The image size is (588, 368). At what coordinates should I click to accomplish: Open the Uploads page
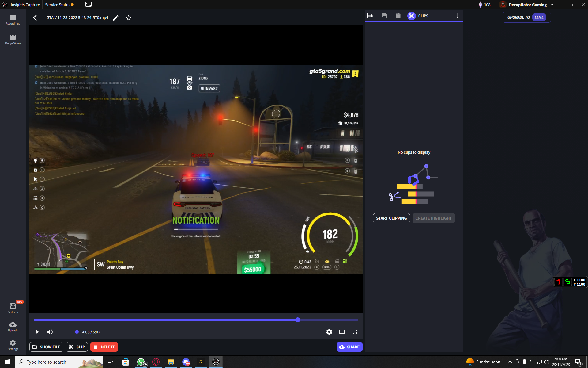[x=13, y=327]
